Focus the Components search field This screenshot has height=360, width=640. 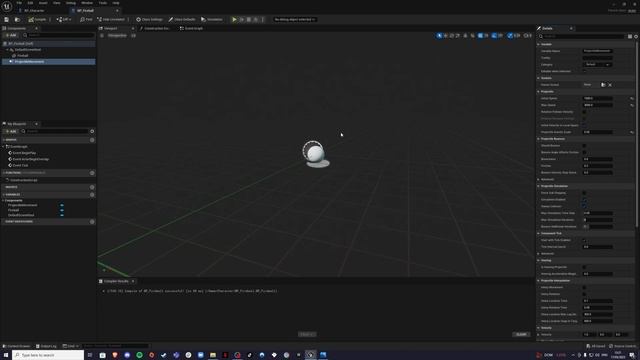pos(59,36)
